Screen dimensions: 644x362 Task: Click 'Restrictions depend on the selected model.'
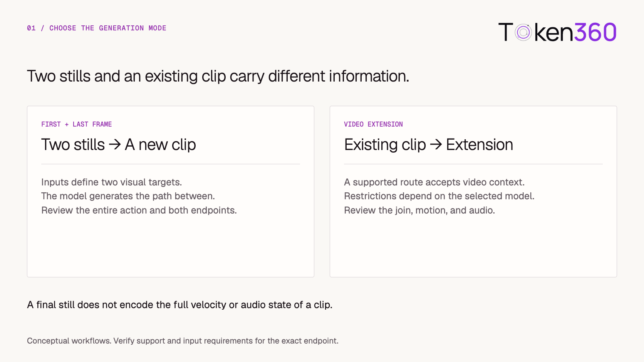click(439, 196)
